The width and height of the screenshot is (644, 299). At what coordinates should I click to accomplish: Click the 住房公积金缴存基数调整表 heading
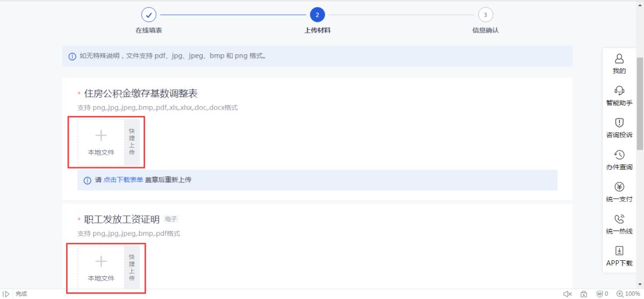tap(141, 94)
